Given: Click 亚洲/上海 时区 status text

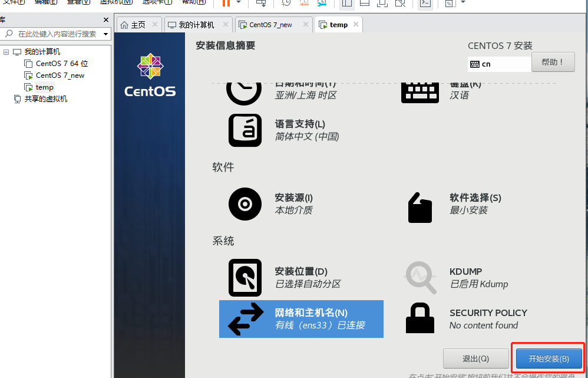Looking at the screenshot, I should click(x=306, y=96).
